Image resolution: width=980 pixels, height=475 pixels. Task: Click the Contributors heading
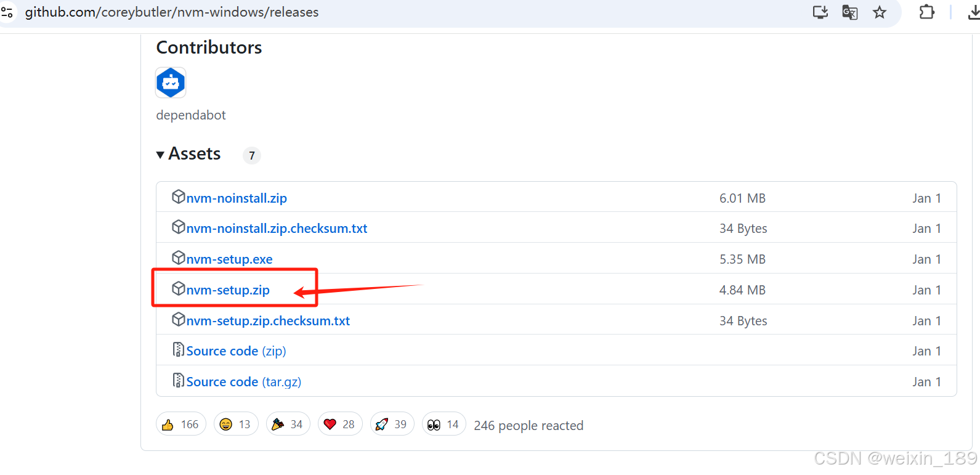209,47
